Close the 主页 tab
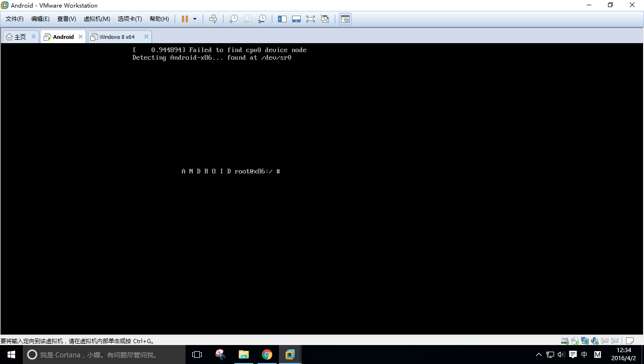The image size is (644, 364). 34,36
